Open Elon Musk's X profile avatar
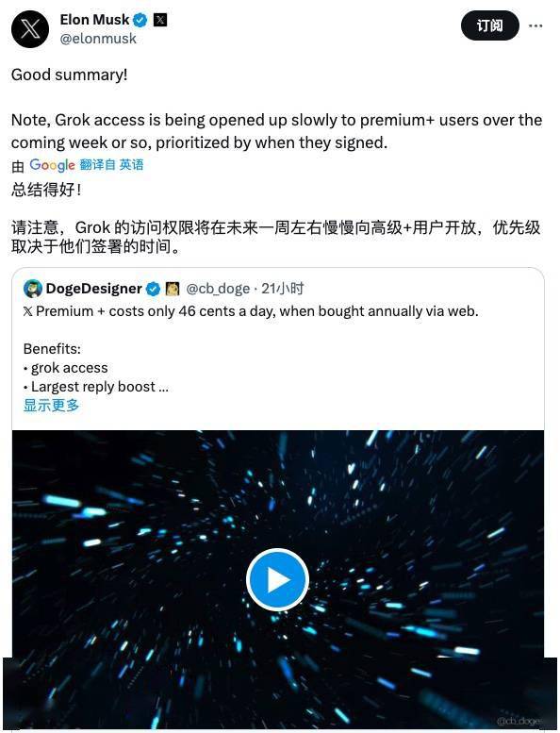Image resolution: width=560 pixels, height=733 pixels. pyautogui.click(x=30, y=29)
